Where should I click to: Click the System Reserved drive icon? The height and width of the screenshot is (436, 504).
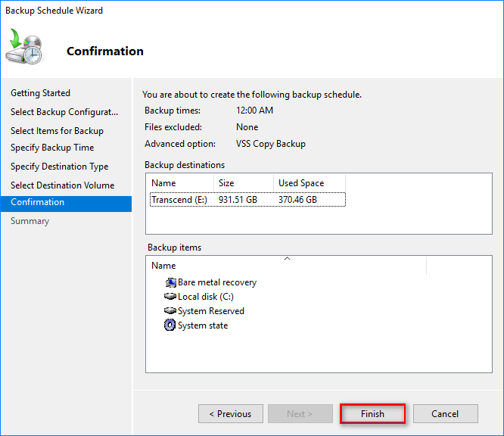coord(170,310)
